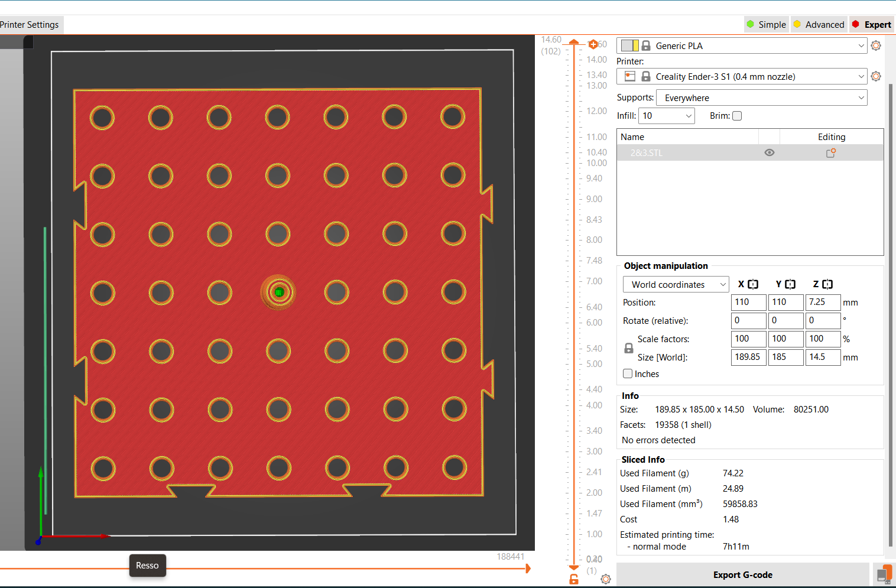Toggle the scale factors proportional lock
This screenshot has width=896, height=588.
click(x=629, y=348)
